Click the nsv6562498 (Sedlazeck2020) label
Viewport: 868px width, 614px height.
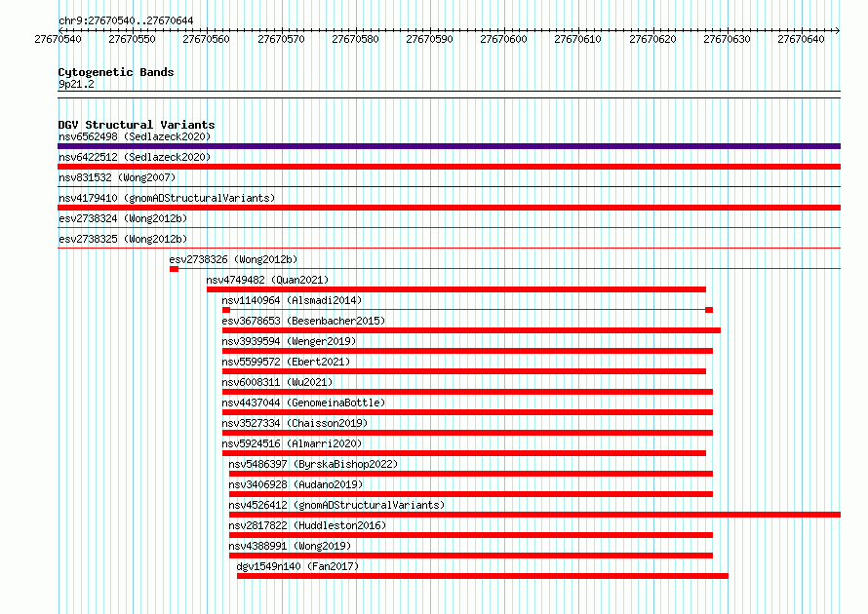(135, 136)
